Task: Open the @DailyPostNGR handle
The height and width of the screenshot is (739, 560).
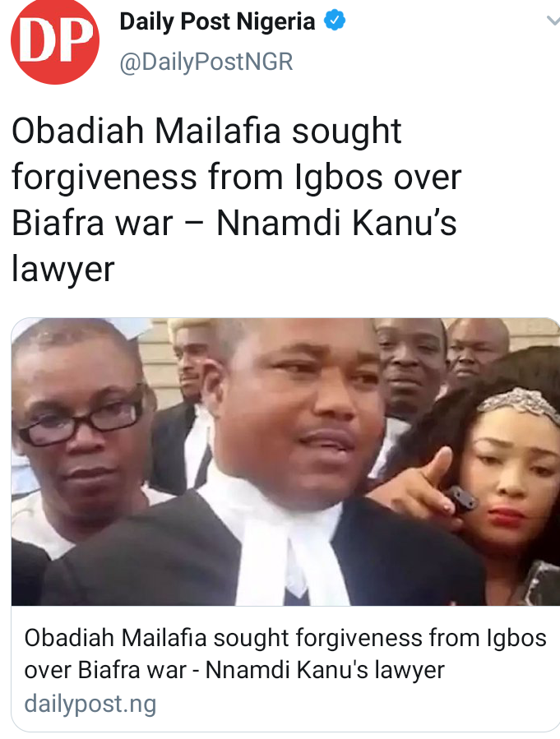Action: tap(206, 62)
